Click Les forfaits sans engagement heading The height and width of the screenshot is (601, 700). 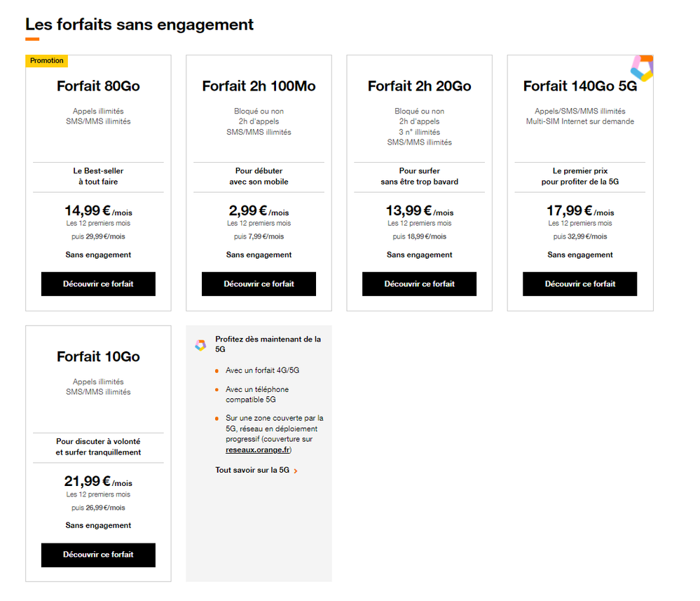click(x=139, y=25)
